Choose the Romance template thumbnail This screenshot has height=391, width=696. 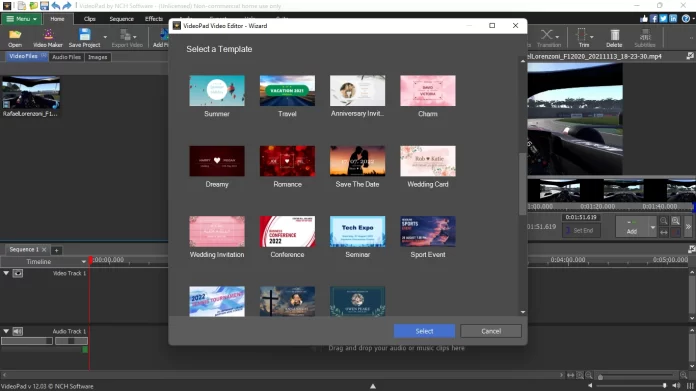287,161
